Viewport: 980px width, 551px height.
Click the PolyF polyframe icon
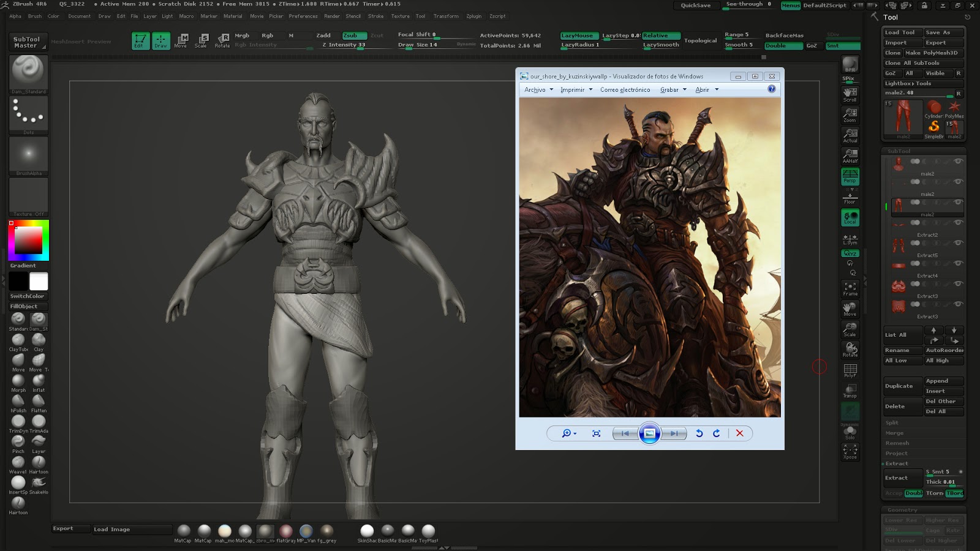850,370
